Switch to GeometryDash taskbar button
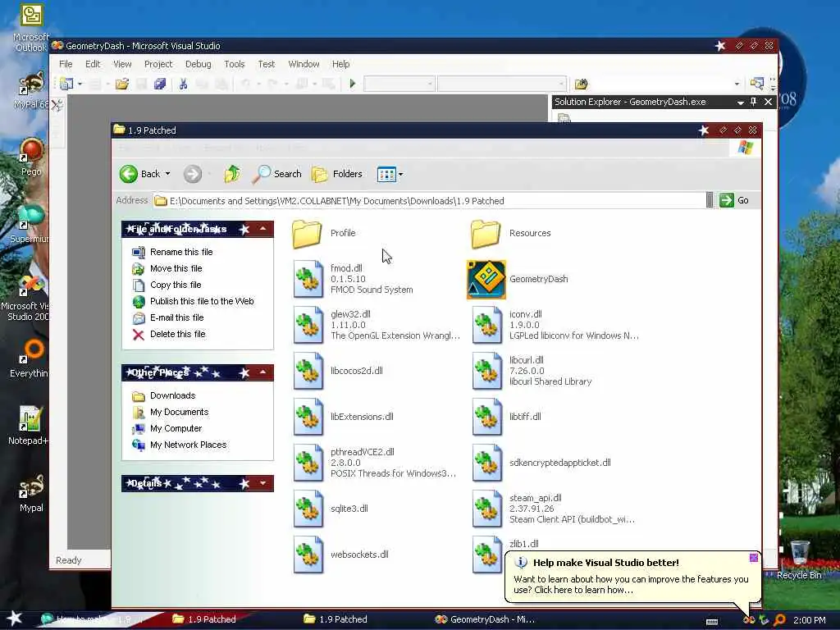The width and height of the screenshot is (840, 630). click(x=486, y=619)
